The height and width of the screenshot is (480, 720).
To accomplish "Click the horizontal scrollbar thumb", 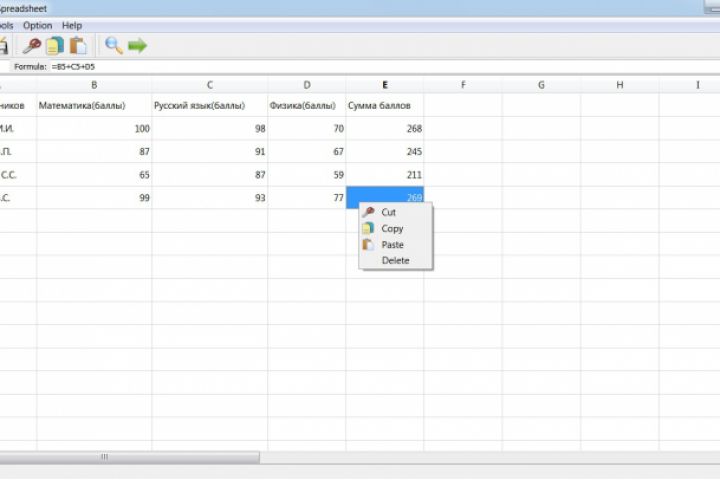I will (129, 457).
